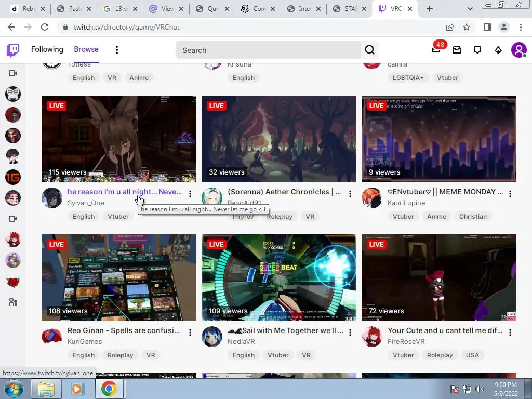The height and width of the screenshot is (399, 532).
Task: Open the gorilla-with-glasses avatar channel in sidebar
Action: [13, 94]
